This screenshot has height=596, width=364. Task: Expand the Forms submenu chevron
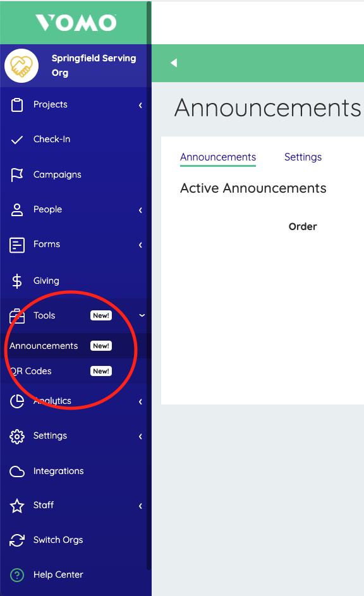(x=140, y=245)
